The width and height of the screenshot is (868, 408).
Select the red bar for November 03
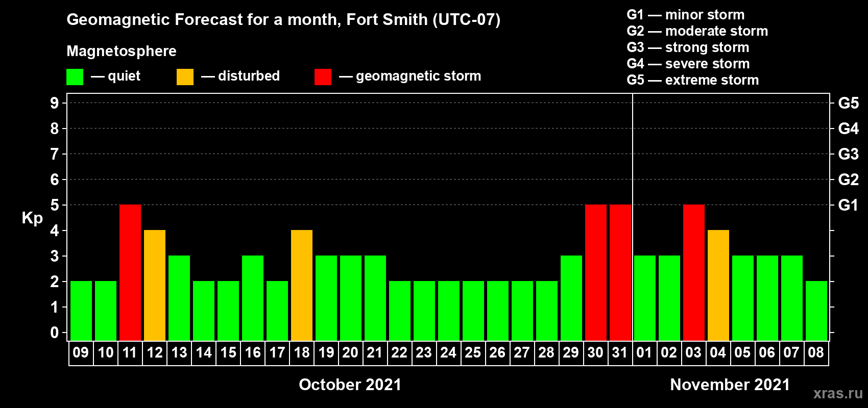[x=694, y=273]
